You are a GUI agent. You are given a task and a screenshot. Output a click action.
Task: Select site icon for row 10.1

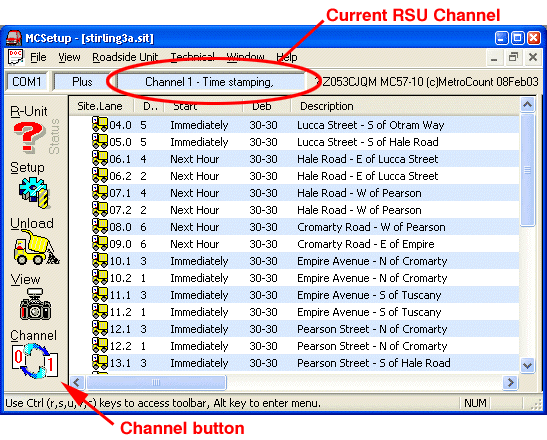(100, 260)
